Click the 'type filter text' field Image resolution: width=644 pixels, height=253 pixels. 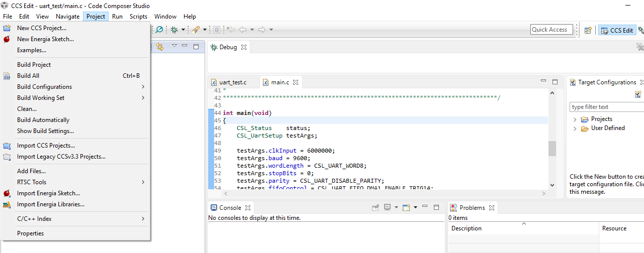coord(607,107)
